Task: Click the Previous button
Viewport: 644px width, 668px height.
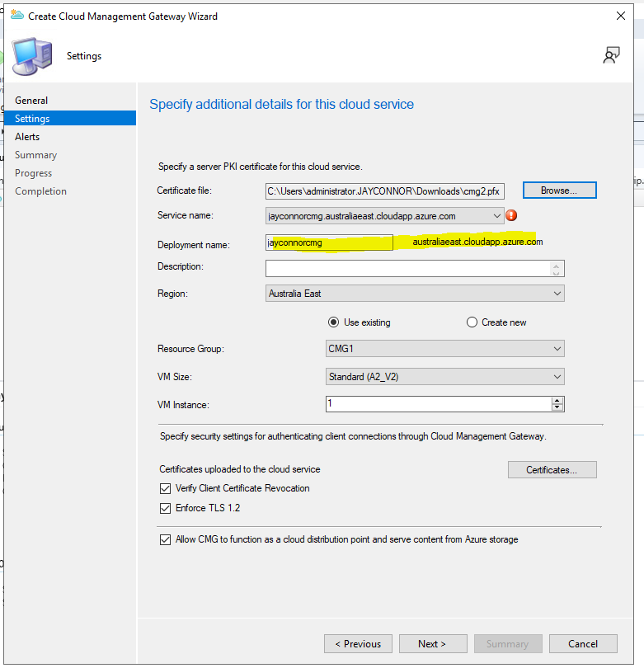Action: pyautogui.click(x=358, y=644)
